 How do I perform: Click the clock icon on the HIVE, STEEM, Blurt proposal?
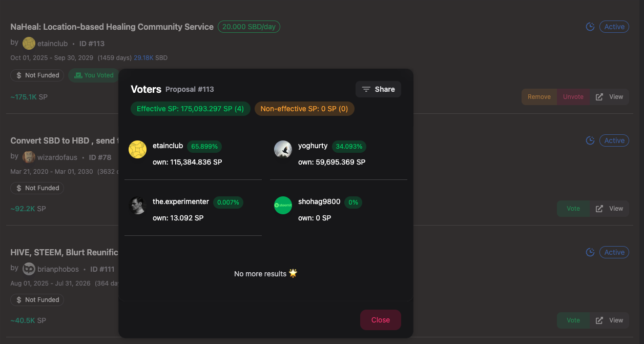click(x=590, y=252)
